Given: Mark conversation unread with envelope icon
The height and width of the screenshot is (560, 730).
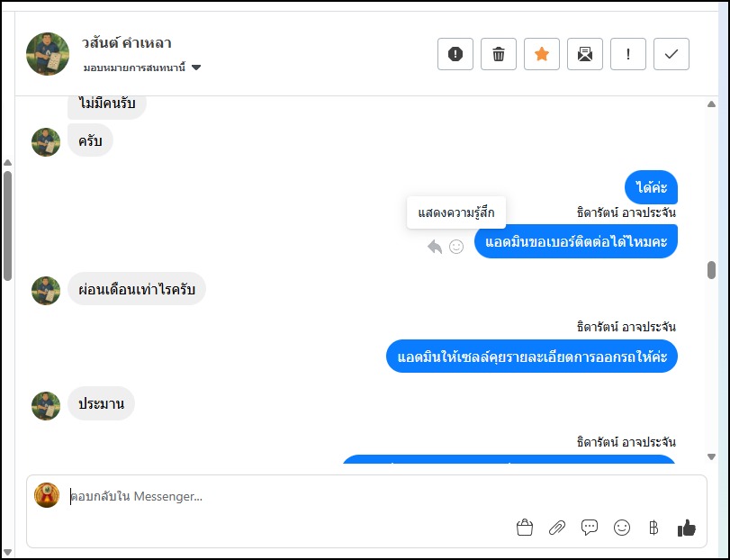Looking at the screenshot, I should (x=585, y=54).
